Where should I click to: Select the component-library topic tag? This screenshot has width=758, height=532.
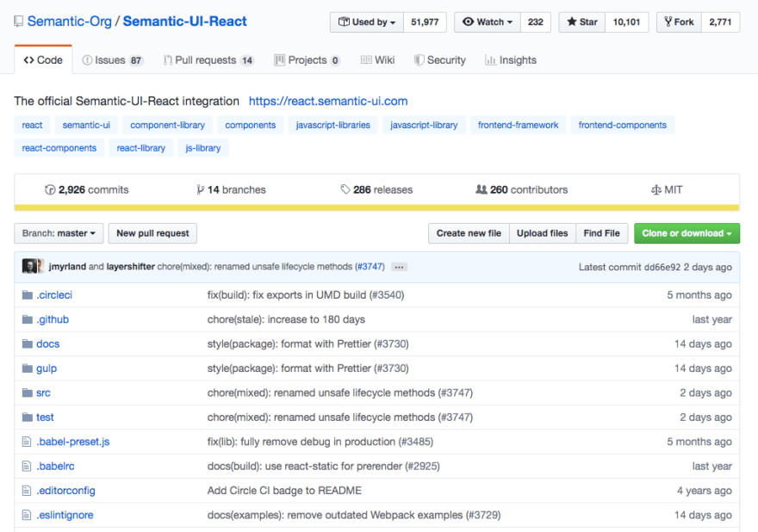pos(168,125)
